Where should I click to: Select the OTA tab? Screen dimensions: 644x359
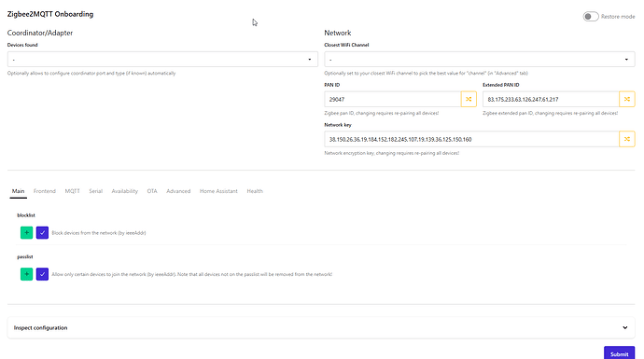point(152,191)
